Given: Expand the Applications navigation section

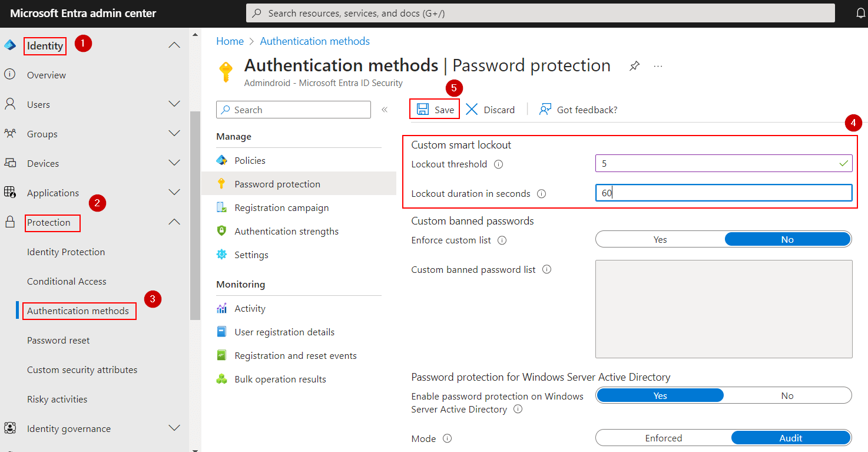Looking at the screenshot, I should coord(173,192).
